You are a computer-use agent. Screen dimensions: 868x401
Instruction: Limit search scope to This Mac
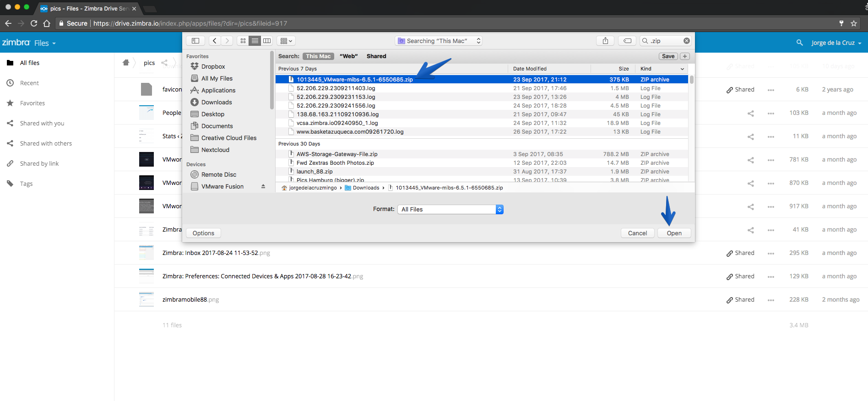coord(318,56)
